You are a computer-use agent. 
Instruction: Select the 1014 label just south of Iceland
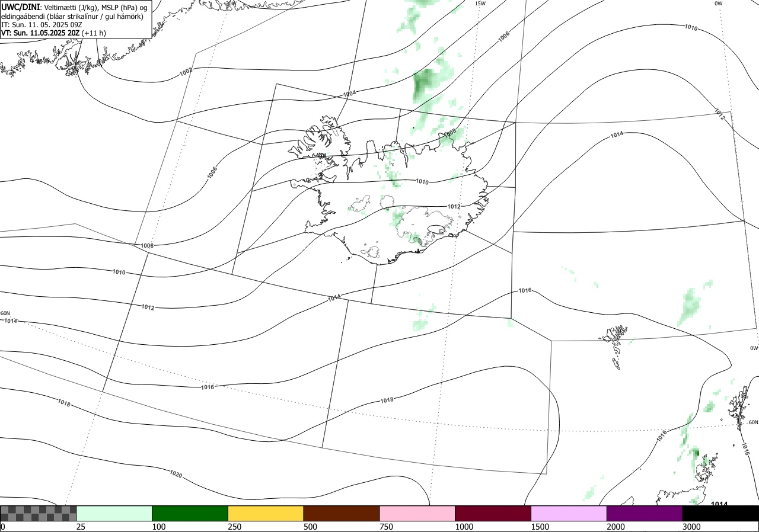[334, 297]
